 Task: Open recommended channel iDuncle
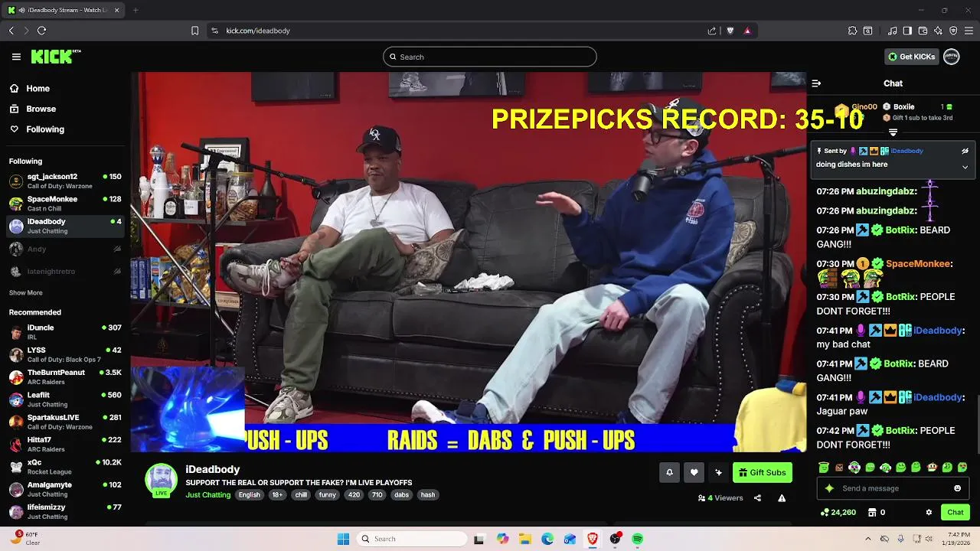click(x=65, y=331)
